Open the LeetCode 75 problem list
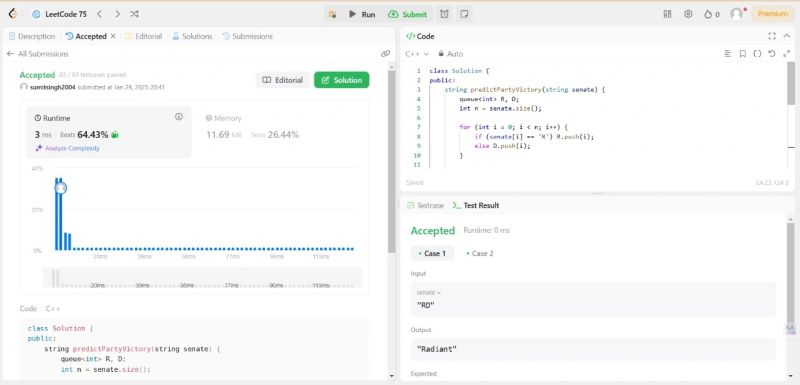Image resolution: width=800 pixels, height=385 pixels. pos(59,14)
